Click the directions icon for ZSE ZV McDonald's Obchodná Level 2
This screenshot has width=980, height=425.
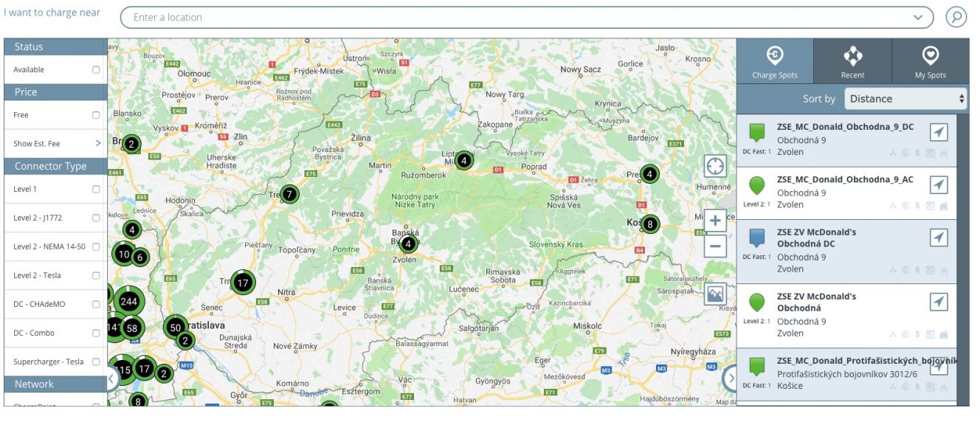[938, 302]
